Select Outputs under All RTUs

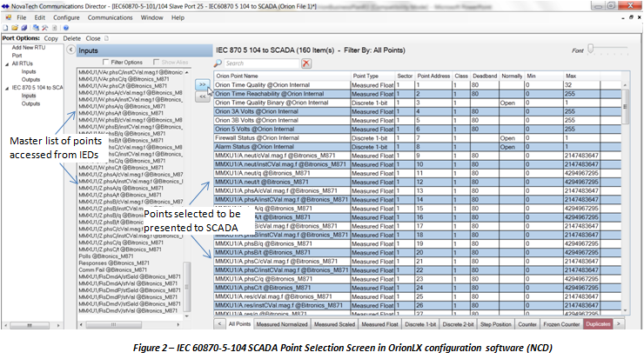30,80
